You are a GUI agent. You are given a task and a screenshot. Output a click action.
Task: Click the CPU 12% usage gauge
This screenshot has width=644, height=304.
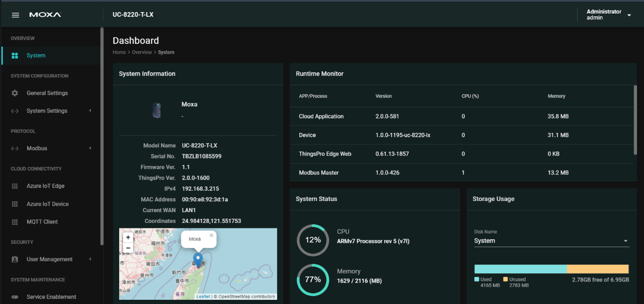pos(313,240)
